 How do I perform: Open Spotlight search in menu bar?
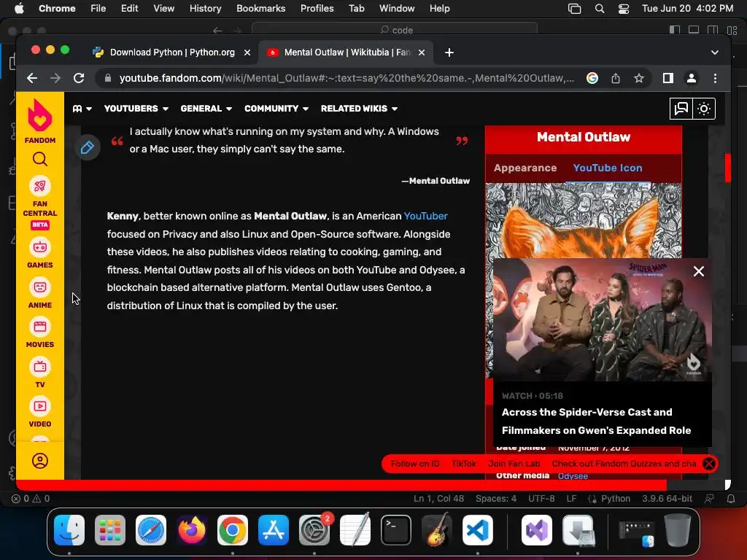(600, 9)
